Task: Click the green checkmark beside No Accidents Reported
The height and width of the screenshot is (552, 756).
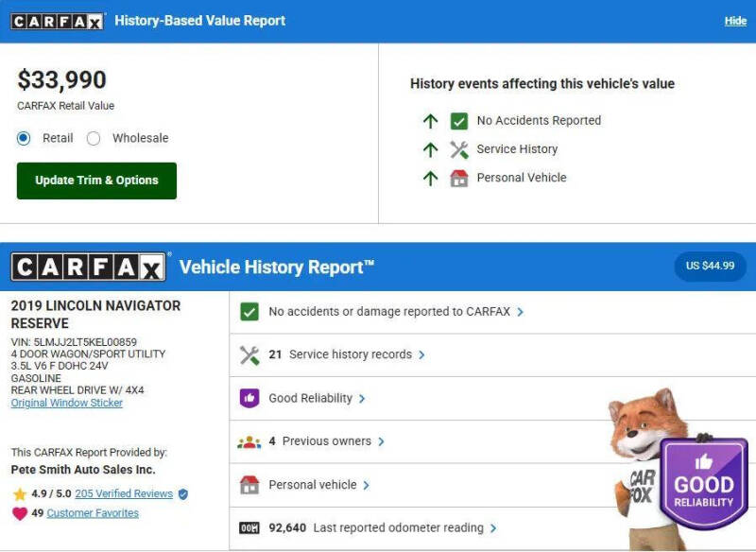Action: 459,121
